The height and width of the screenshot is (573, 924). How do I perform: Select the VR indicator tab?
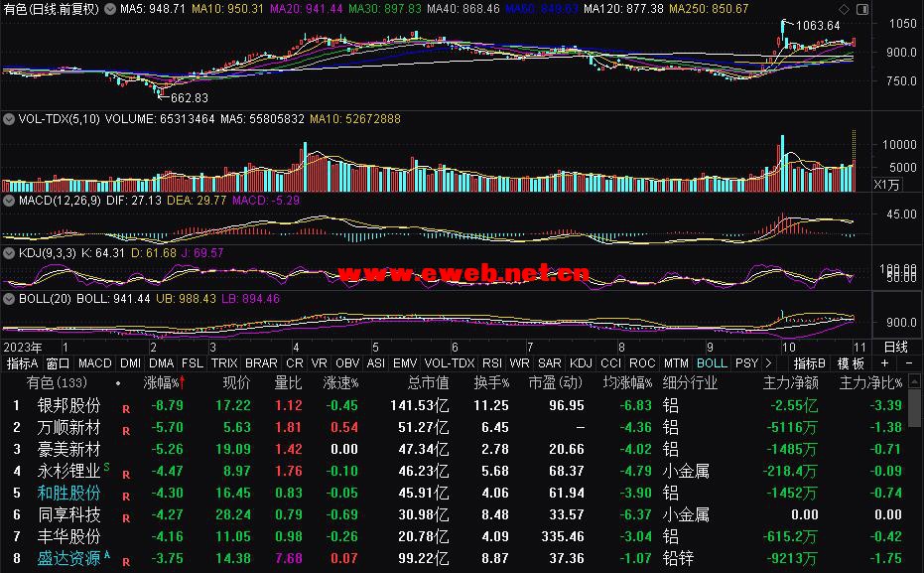click(319, 363)
